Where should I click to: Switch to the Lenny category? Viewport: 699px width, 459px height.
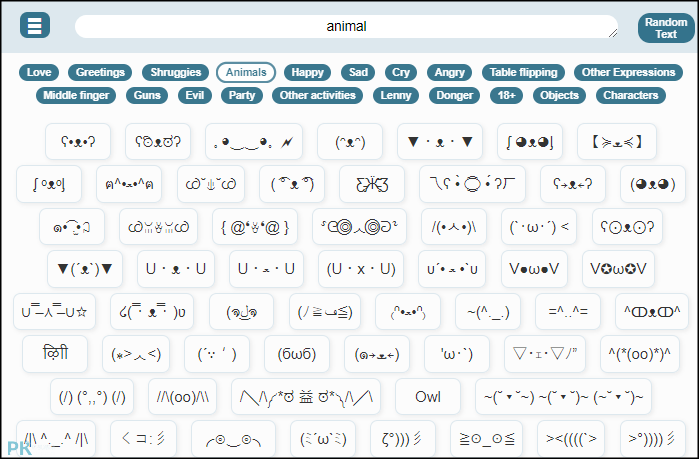pyautogui.click(x=395, y=95)
